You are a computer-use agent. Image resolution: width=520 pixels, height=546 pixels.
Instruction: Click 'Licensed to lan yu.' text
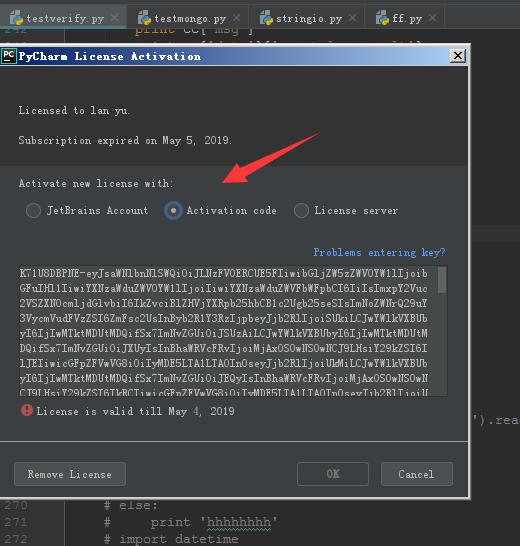coord(74,110)
